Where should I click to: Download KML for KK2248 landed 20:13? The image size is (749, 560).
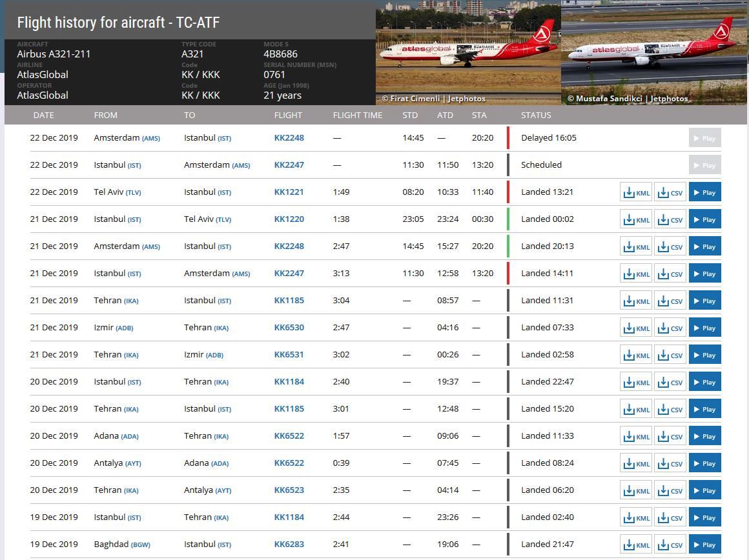pyautogui.click(x=636, y=246)
